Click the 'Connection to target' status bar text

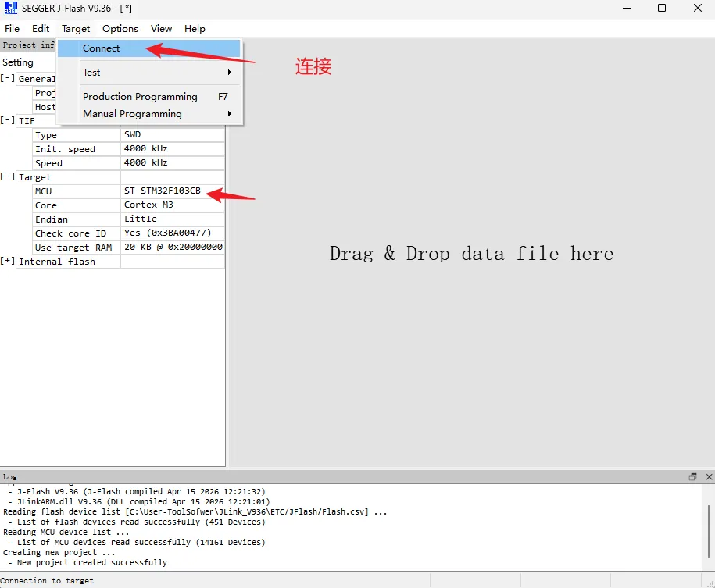click(x=47, y=581)
